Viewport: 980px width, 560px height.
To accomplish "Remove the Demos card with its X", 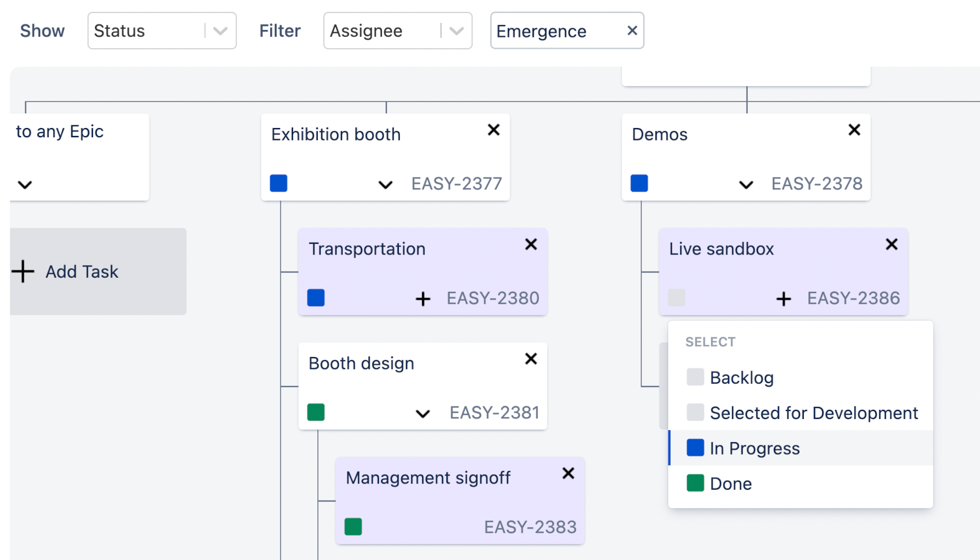I will click(854, 130).
